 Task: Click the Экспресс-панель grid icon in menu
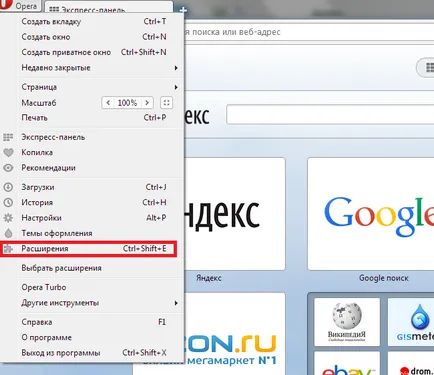click(x=8, y=137)
